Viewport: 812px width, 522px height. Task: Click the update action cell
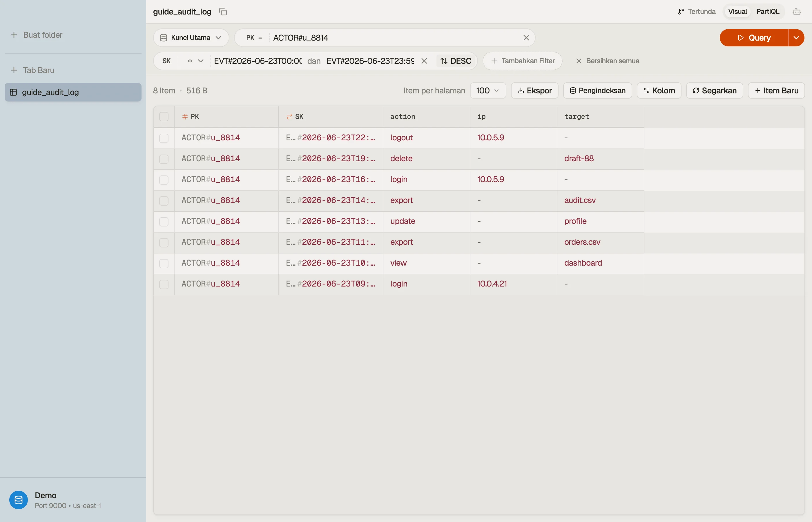click(x=426, y=221)
